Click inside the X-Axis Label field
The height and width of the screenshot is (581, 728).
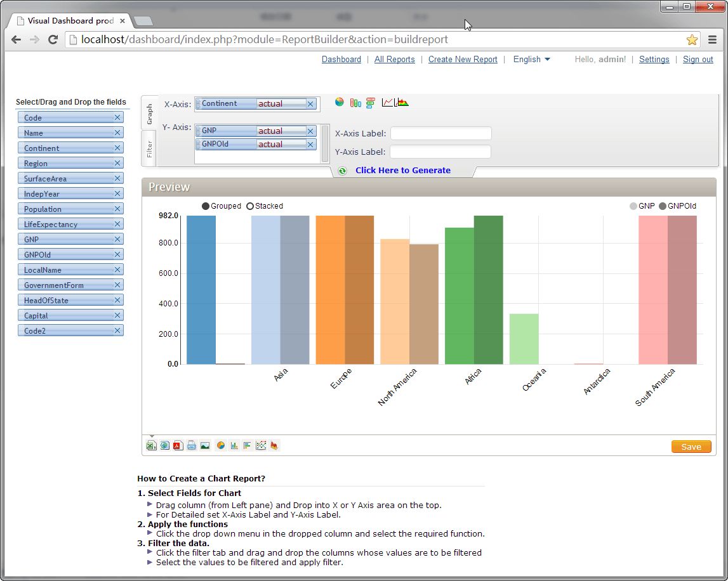click(x=440, y=133)
